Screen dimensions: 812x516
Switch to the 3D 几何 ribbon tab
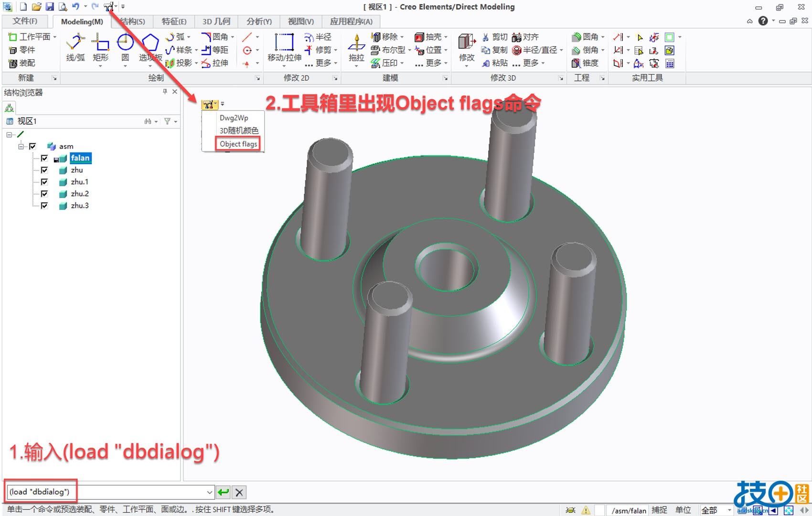pos(216,21)
